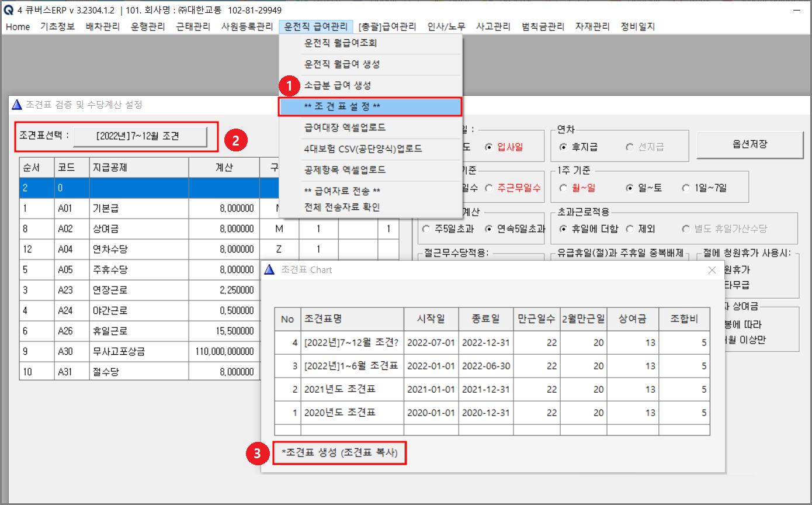This screenshot has height=505, width=812.
Task: Select 일~토 radio for 1주 기준
Action: (x=645, y=188)
